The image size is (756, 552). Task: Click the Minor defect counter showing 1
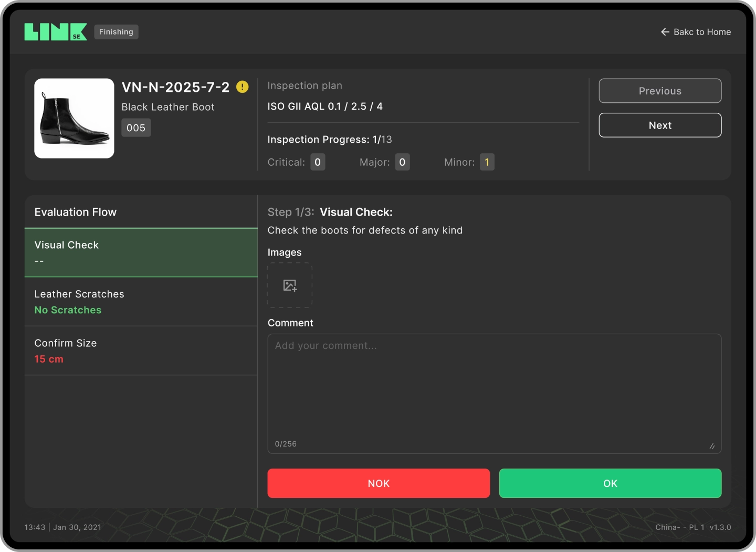pyautogui.click(x=487, y=162)
